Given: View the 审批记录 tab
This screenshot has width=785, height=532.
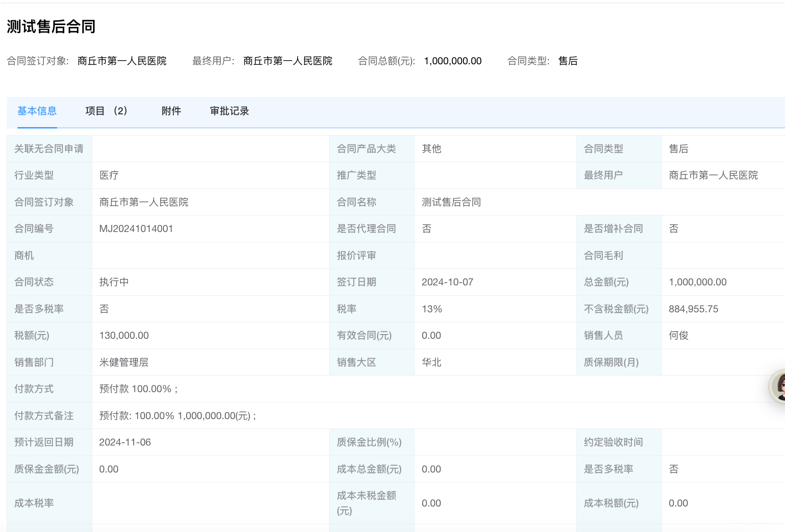Looking at the screenshot, I should [229, 111].
